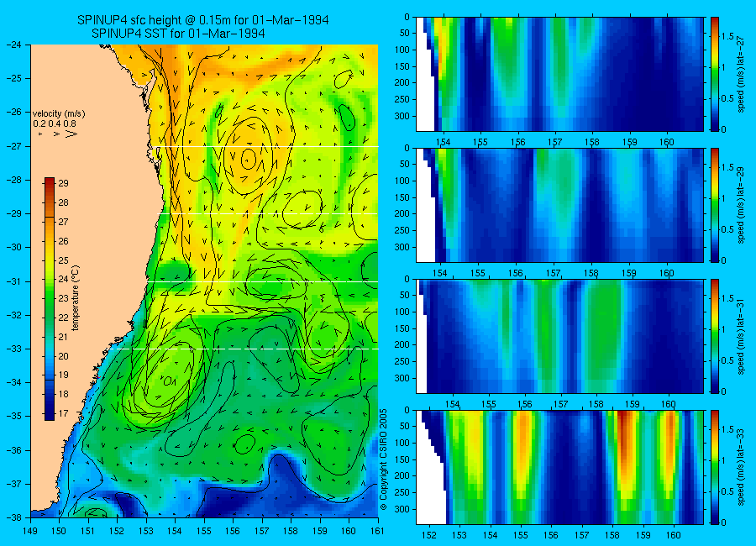Click the 'speed (m/s) lat=-31' label
Screen dimensions: 756x546
742,336
